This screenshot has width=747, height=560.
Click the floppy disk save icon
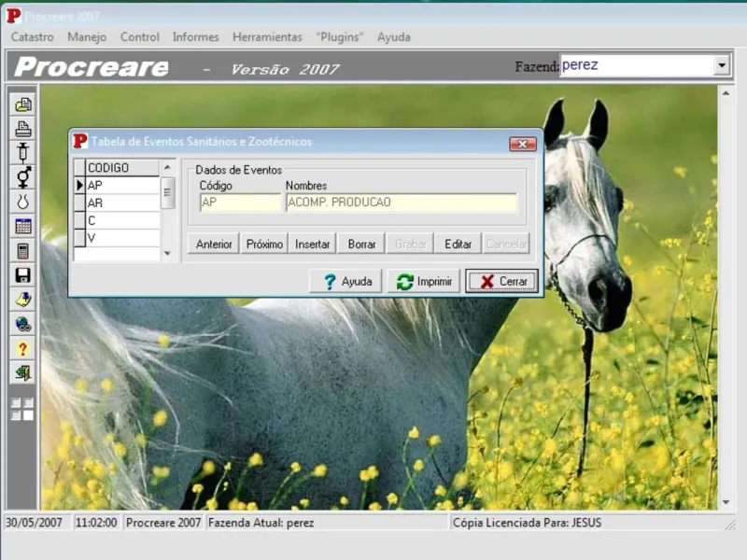[22, 275]
